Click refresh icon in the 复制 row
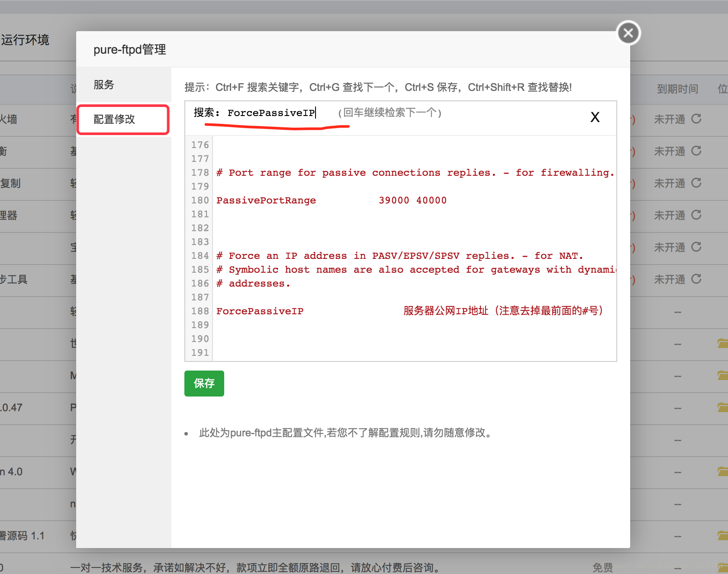The height and width of the screenshot is (574, 728). coord(696,183)
